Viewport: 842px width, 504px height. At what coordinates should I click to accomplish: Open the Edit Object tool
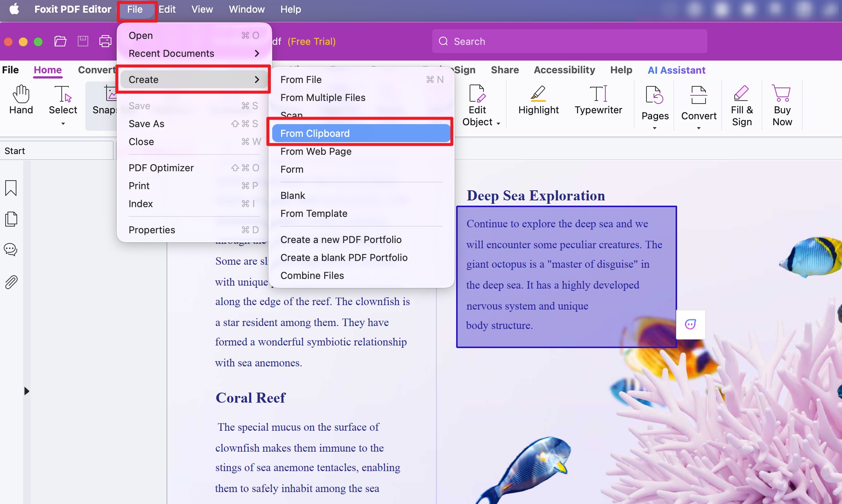[x=477, y=106]
